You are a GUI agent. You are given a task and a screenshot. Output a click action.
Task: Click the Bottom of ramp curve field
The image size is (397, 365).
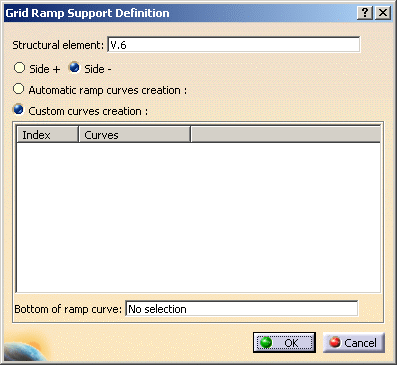click(242, 309)
